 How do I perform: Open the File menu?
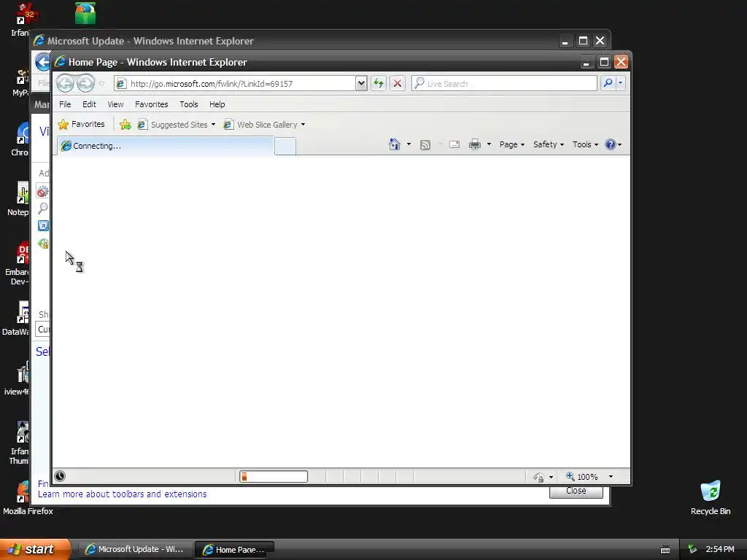pyautogui.click(x=65, y=104)
